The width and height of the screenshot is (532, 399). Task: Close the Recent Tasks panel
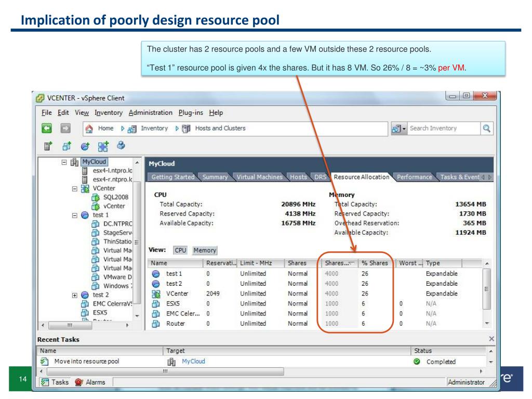point(492,339)
